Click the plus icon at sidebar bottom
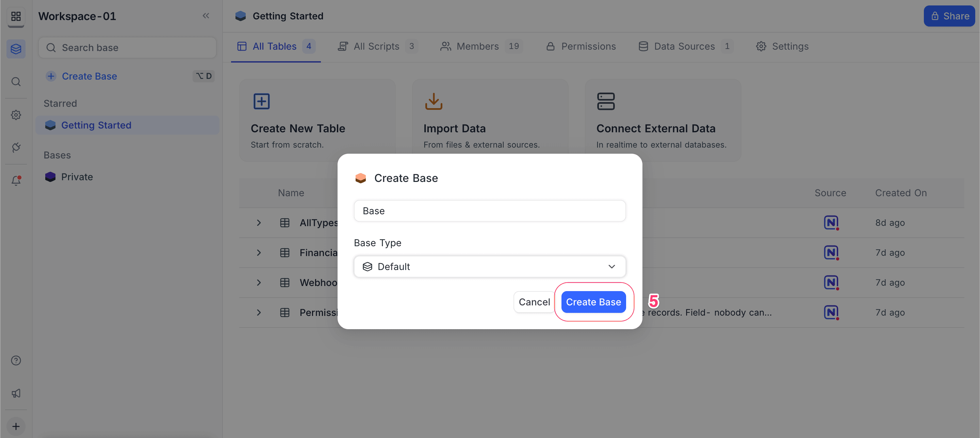 pos(16,426)
